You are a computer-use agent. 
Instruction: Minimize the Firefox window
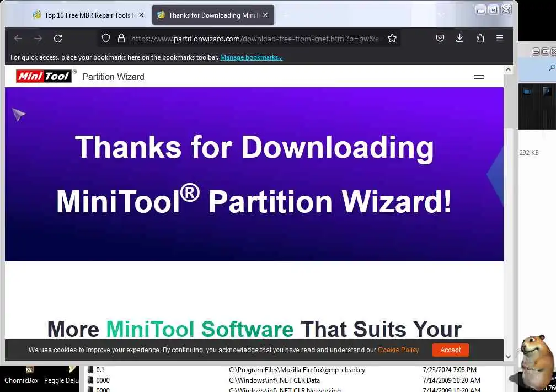pyautogui.click(x=480, y=10)
